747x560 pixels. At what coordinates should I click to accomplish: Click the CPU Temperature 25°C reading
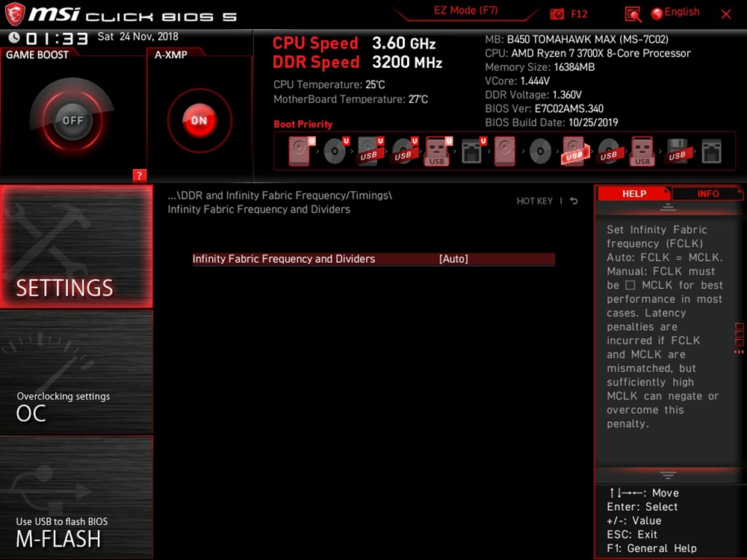[x=329, y=85]
